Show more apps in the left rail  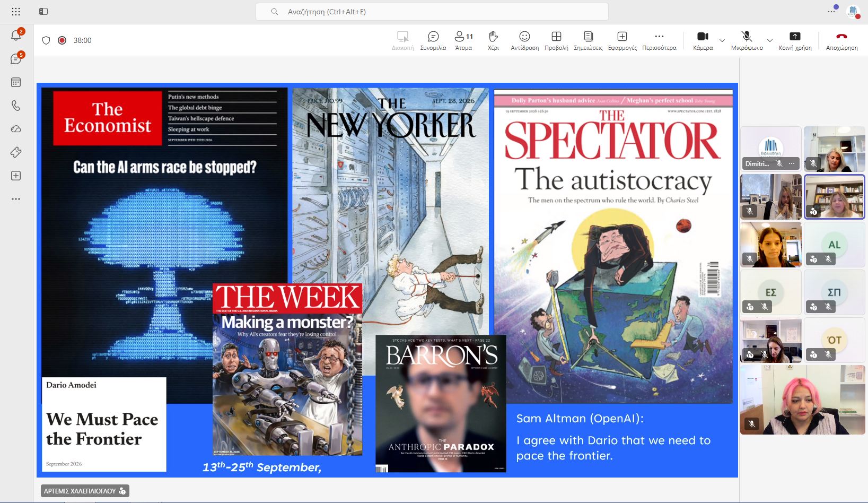16,199
